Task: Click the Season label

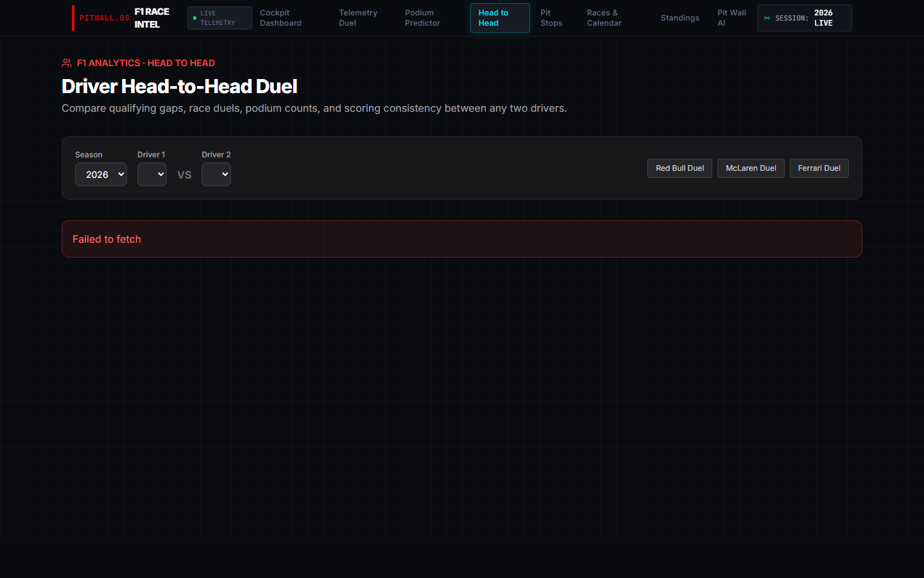Action: (89, 155)
